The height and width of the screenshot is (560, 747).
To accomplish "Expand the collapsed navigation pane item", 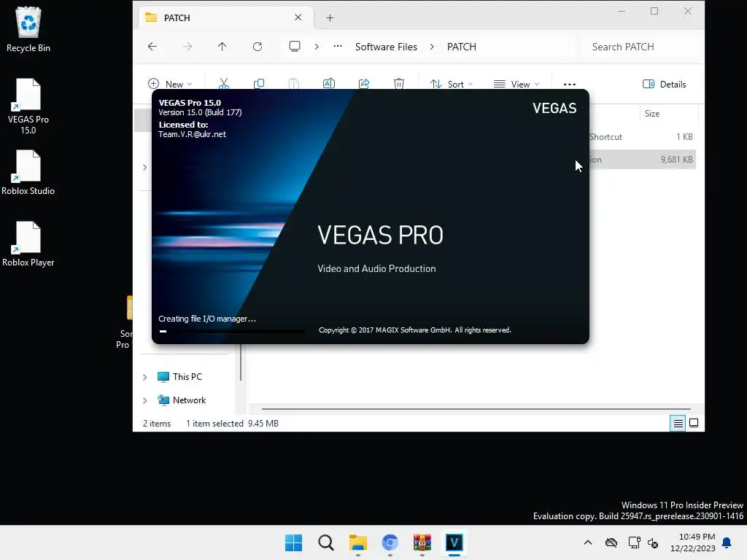I will tap(145, 167).
